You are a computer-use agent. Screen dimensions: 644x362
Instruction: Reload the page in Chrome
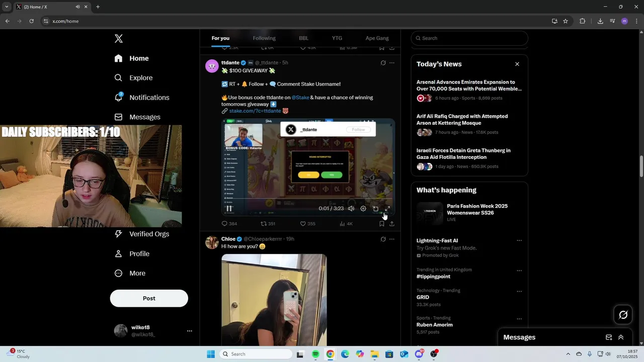click(31, 21)
